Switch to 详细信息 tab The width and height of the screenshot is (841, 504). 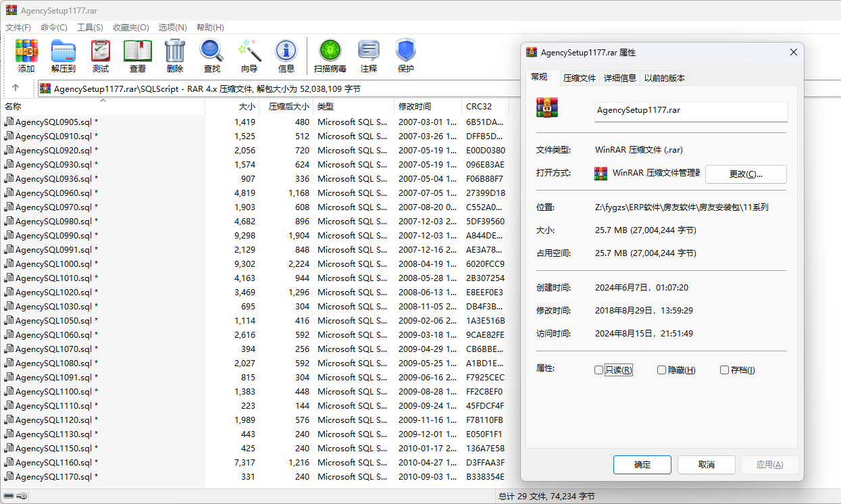click(x=620, y=78)
